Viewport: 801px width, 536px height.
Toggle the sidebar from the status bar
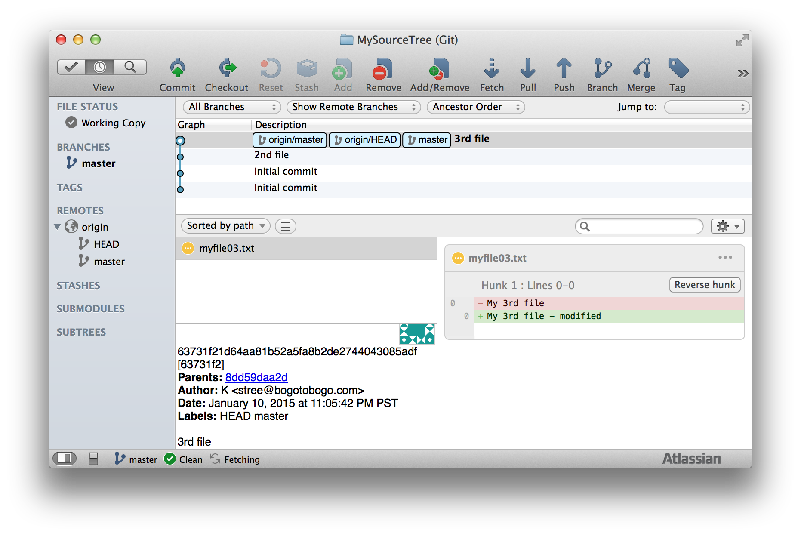tap(65, 459)
